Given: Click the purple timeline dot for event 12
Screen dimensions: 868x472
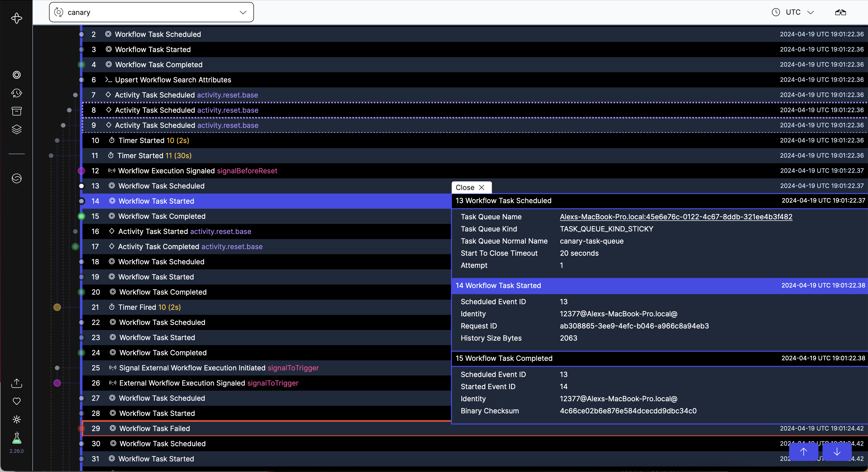Looking at the screenshot, I should click(x=81, y=171).
